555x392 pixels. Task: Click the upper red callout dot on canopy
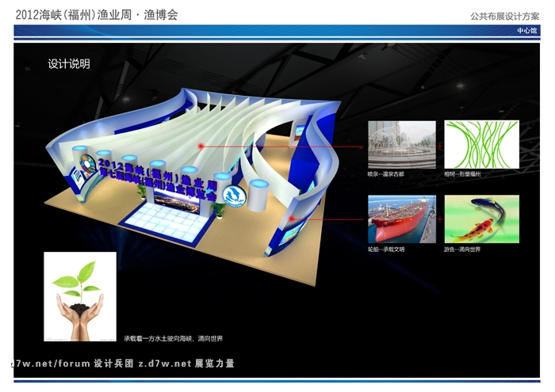coord(202,146)
